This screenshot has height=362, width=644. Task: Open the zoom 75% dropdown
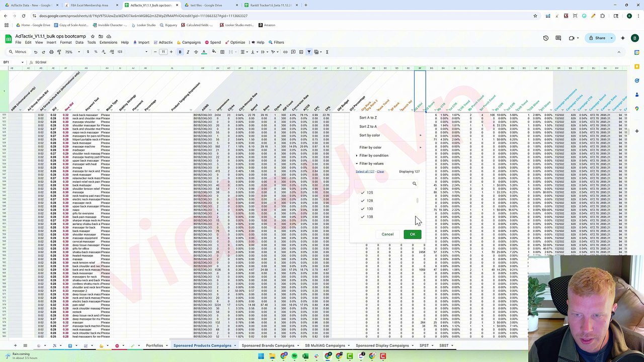72,52
